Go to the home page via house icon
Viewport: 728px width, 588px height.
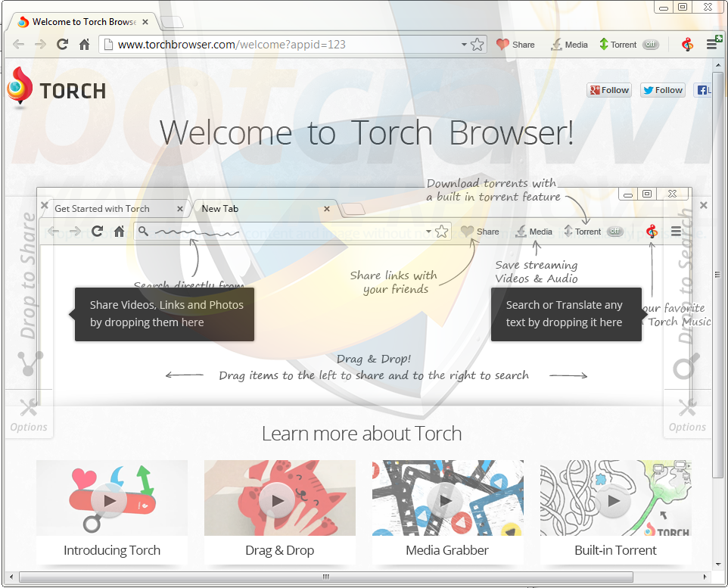coord(84,45)
